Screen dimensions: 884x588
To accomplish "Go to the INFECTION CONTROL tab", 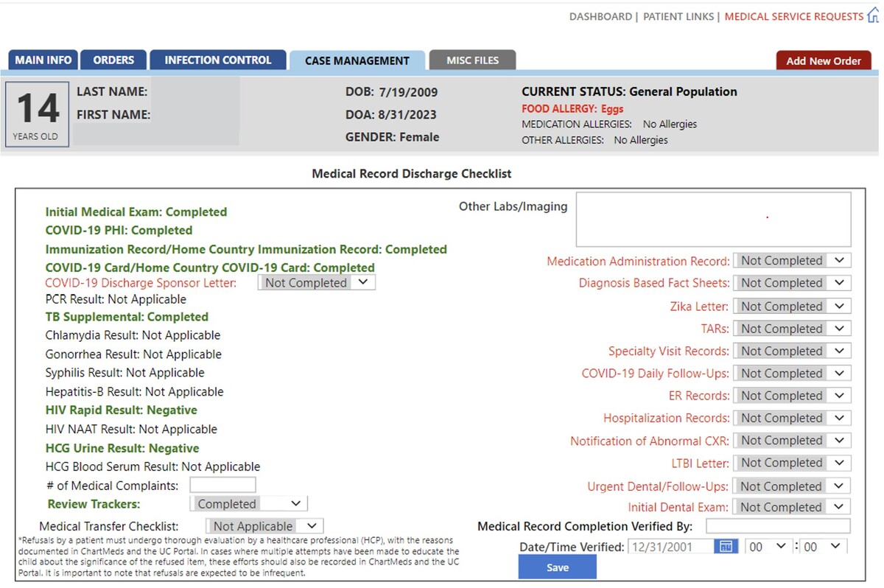I will (217, 60).
